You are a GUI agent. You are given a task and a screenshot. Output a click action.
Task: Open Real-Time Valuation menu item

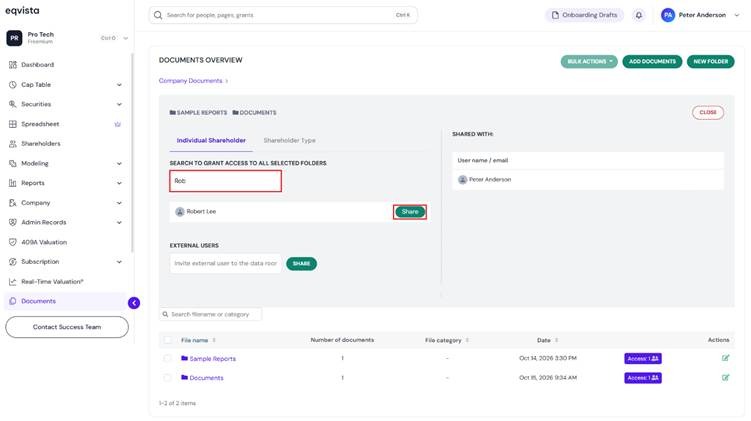pyautogui.click(x=52, y=282)
